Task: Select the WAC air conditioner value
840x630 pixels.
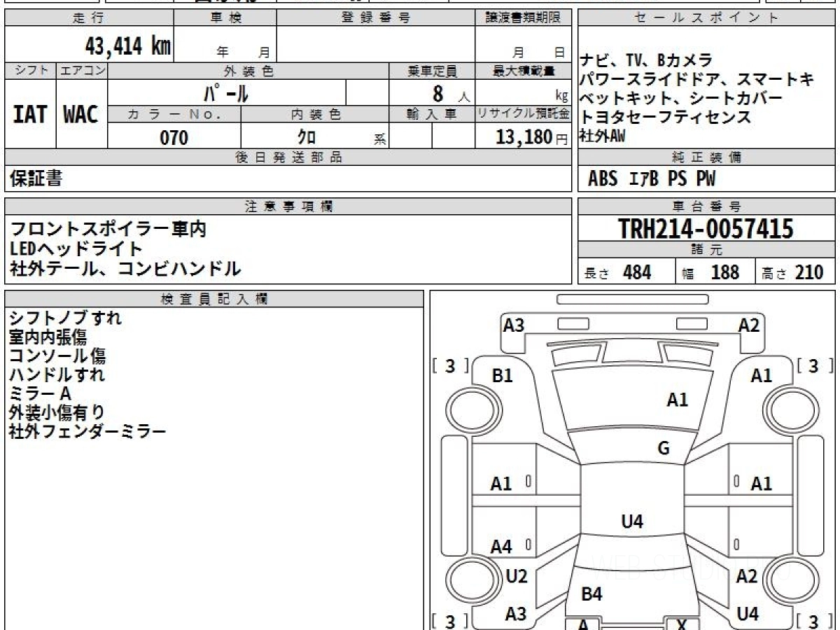Action: pyautogui.click(x=81, y=114)
